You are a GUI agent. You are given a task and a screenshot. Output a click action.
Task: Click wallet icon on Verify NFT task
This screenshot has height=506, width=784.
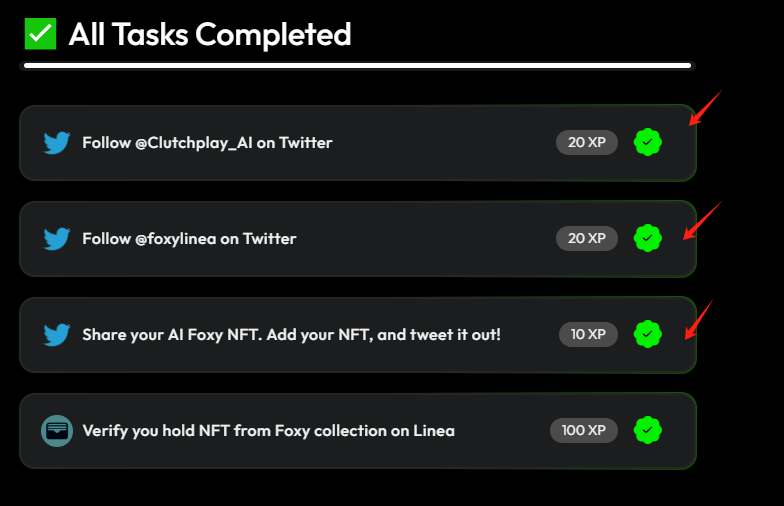(x=57, y=431)
